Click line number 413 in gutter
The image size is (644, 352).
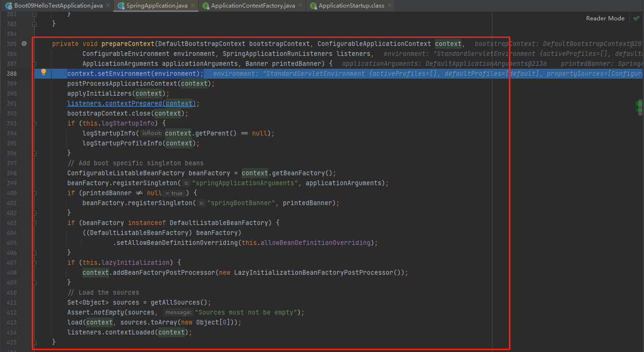tap(11, 322)
